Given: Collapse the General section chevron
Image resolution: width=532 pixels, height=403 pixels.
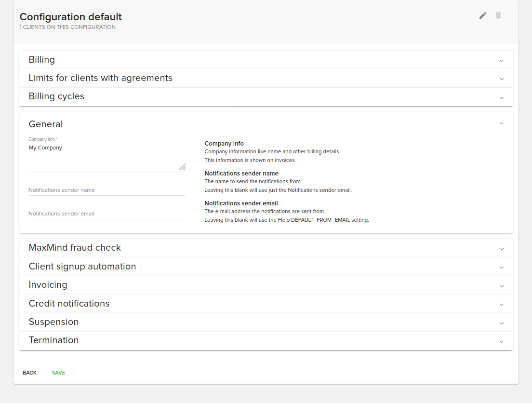Looking at the screenshot, I should click(502, 123).
